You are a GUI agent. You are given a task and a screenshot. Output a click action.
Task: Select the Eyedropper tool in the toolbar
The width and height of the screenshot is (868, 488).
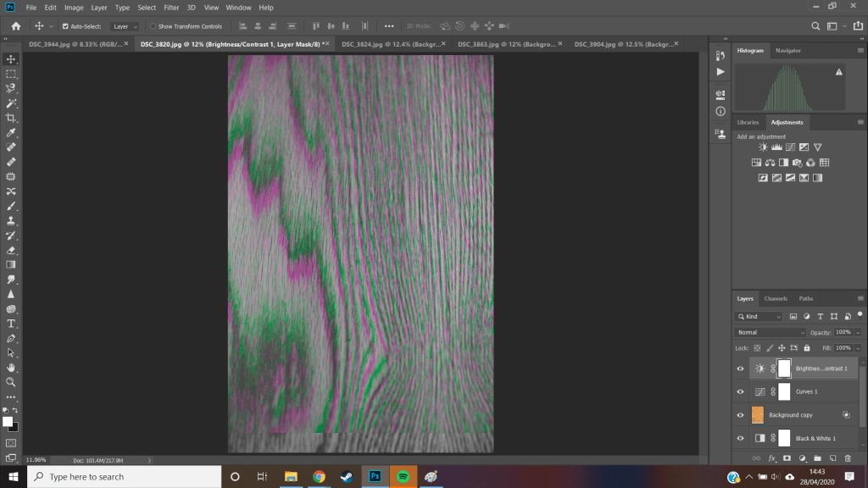pyautogui.click(x=11, y=132)
